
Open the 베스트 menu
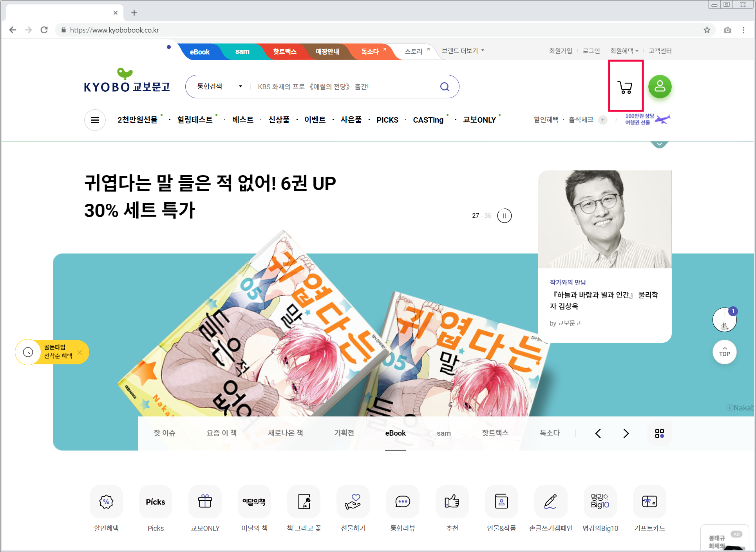pos(242,120)
